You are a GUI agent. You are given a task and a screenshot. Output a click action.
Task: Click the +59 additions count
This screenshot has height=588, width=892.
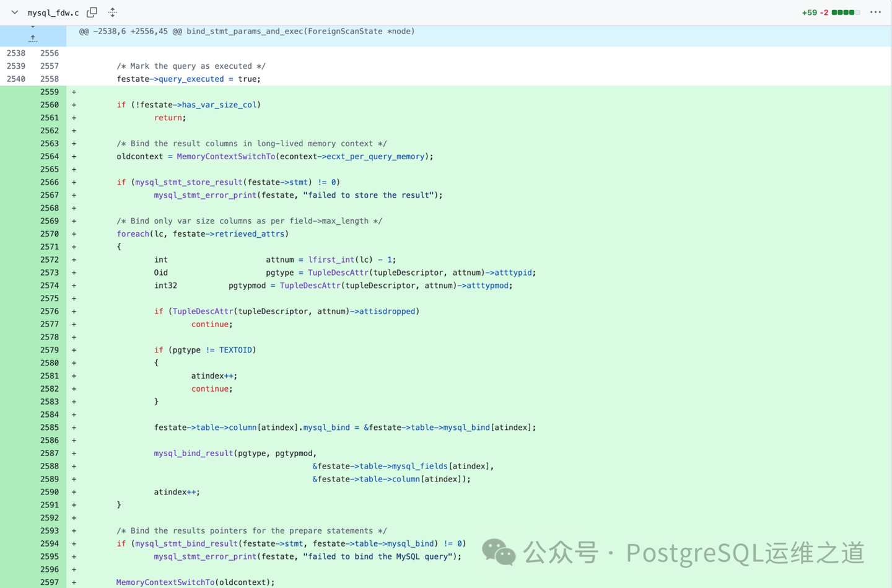(x=809, y=12)
